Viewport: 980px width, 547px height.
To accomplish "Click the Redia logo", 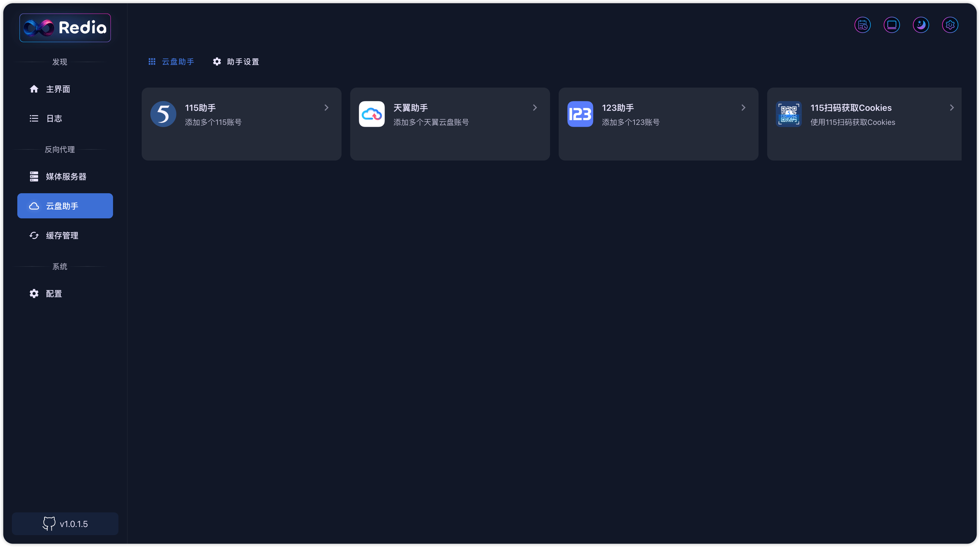I will 65,28.
